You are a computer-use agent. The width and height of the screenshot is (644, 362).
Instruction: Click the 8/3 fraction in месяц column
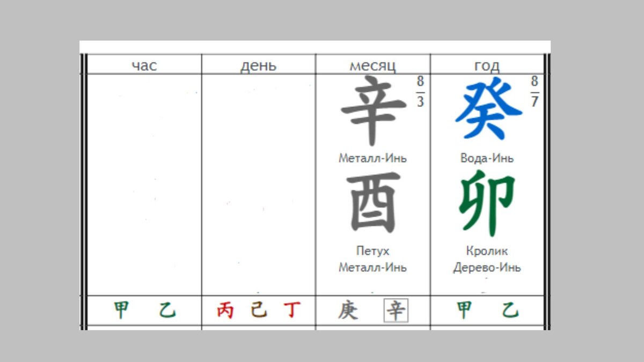coord(420,92)
